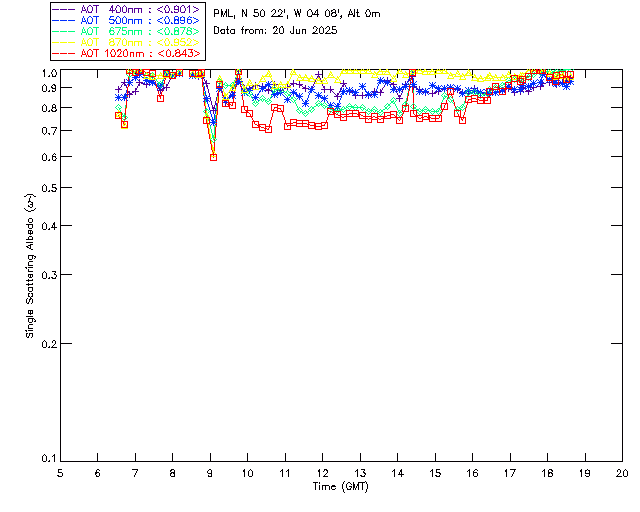This screenshot has width=640, height=512.
Task: Click the 1.0 y-axis tick label
Action: coord(49,73)
